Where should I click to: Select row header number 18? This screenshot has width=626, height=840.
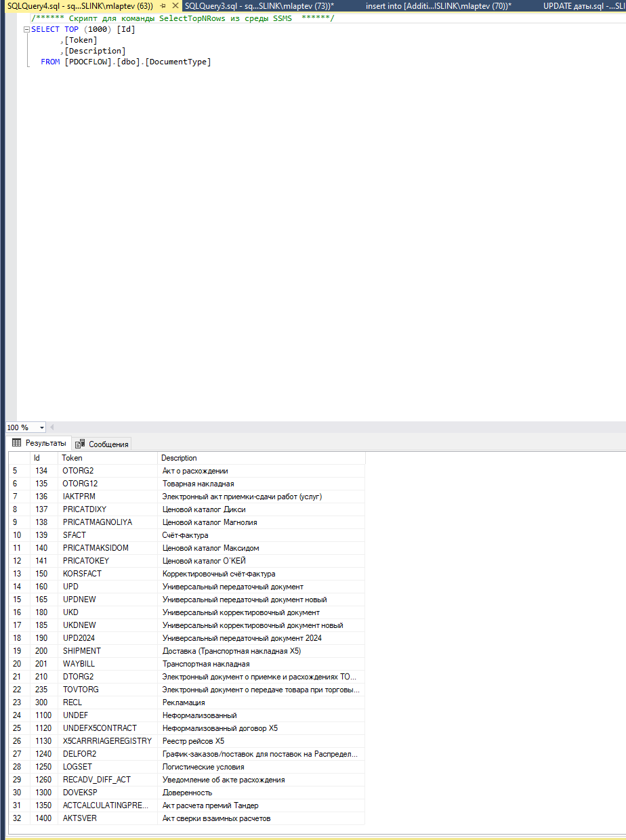click(x=19, y=638)
